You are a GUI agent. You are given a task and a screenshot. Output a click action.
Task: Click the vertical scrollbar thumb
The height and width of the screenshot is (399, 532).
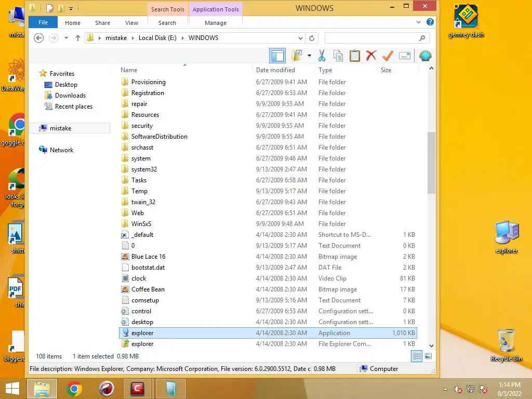coord(431,163)
